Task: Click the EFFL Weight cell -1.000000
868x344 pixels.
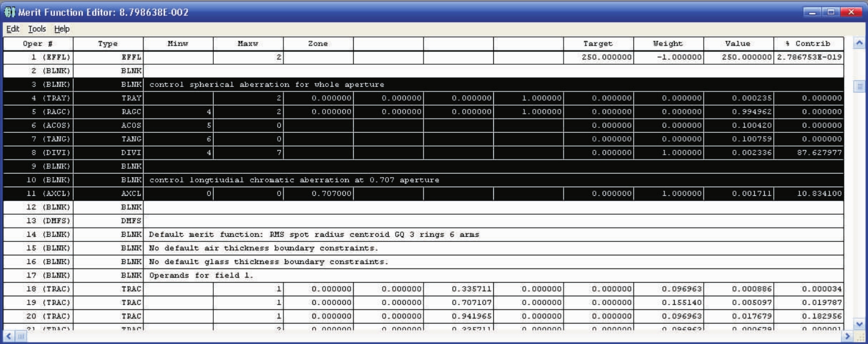Action: click(x=669, y=57)
